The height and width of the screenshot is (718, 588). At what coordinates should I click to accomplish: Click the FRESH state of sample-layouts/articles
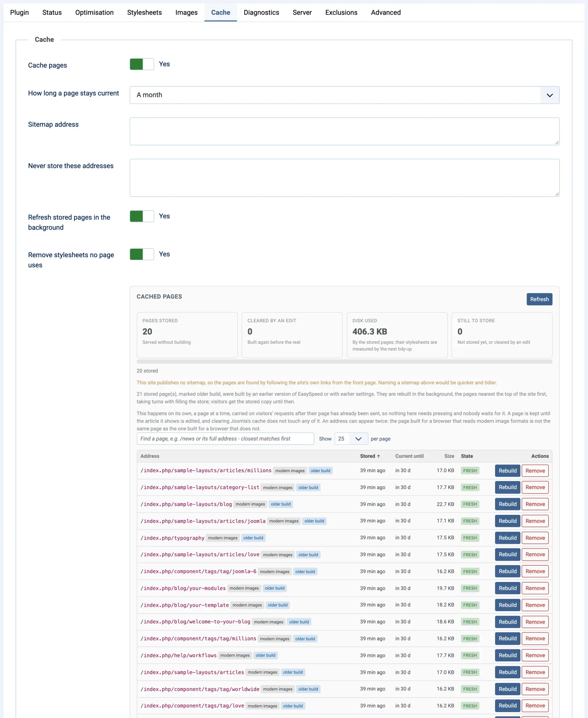coord(470,672)
